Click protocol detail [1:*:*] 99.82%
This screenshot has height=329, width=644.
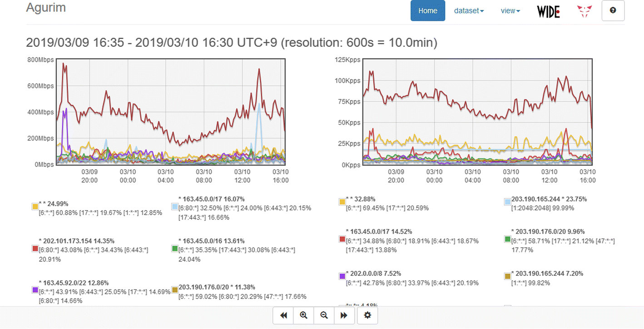pyautogui.click(x=531, y=283)
